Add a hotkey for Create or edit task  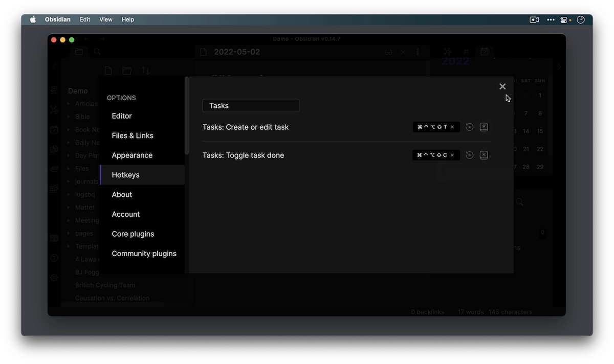484,127
